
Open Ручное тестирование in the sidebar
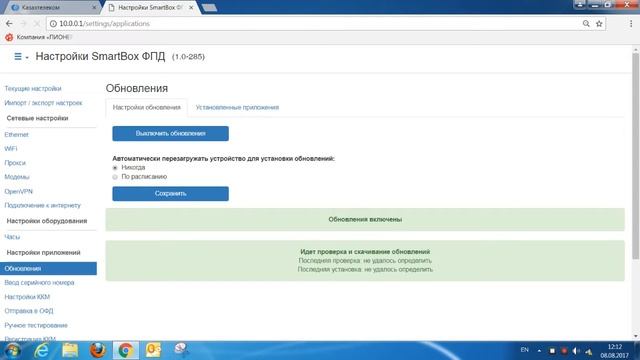click(36, 325)
